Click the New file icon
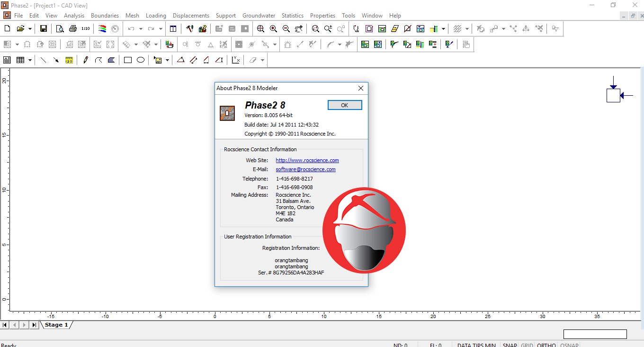Image resolution: width=644 pixels, height=347 pixels. (x=8, y=28)
